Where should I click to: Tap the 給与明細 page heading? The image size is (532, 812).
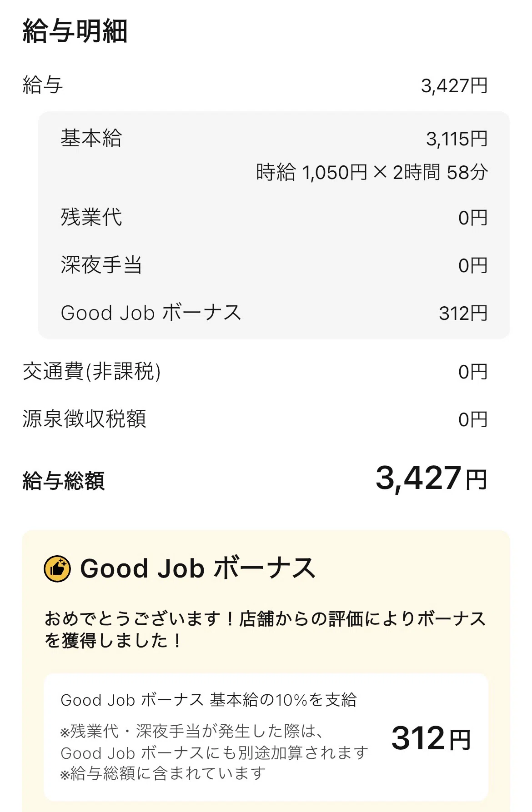click(x=75, y=31)
